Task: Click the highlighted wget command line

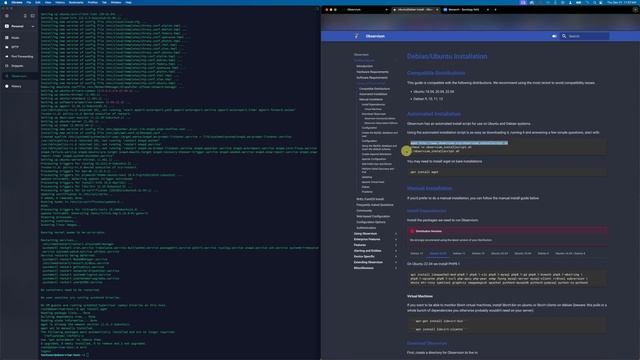Action: point(459,143)
